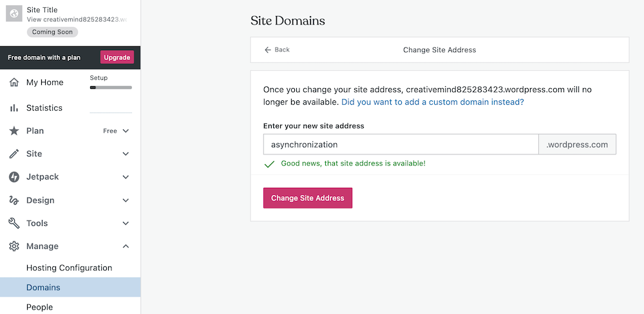
Task: Open Hosting Configuration menu item
Action: tap(69, 268)
